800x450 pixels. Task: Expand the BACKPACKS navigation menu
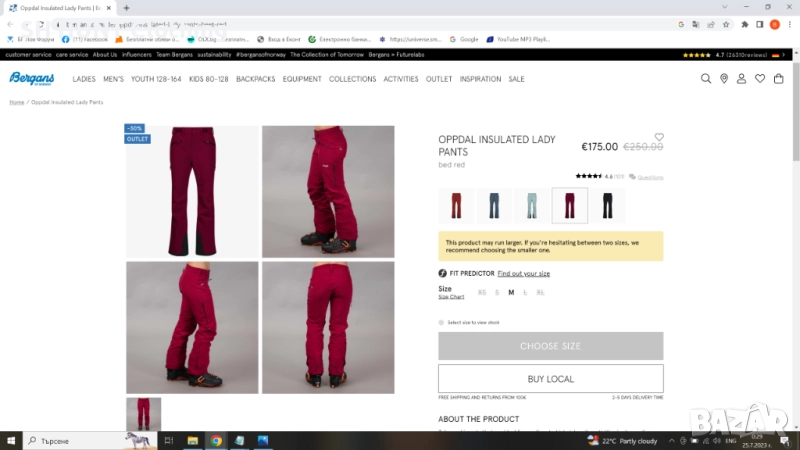coord(255,79)
